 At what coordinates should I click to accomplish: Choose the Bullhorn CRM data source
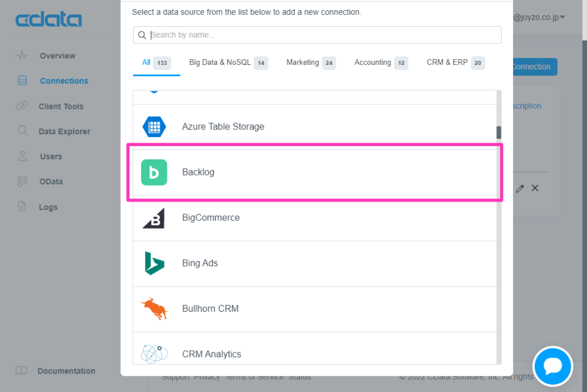click(x=315, y=309)
